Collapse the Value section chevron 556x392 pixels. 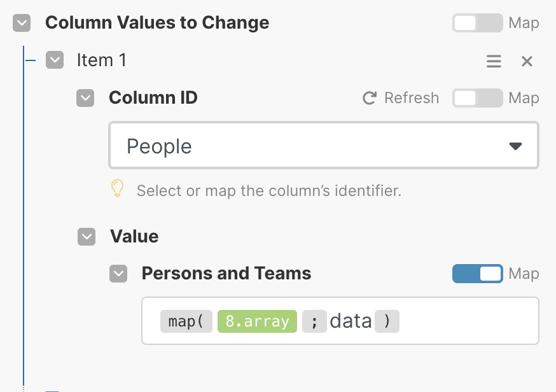87,237
